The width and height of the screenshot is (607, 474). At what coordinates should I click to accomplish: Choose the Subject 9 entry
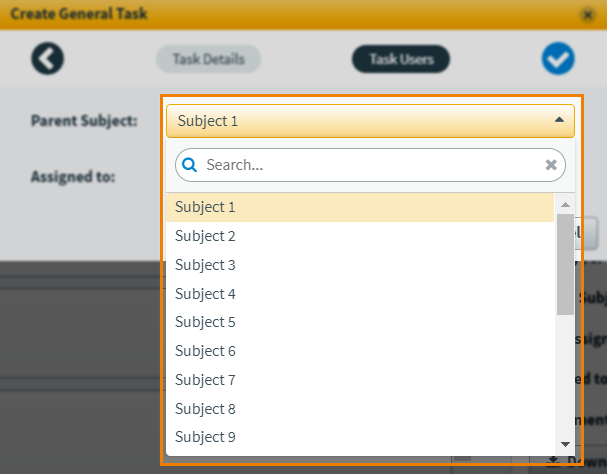click(360, 437)
